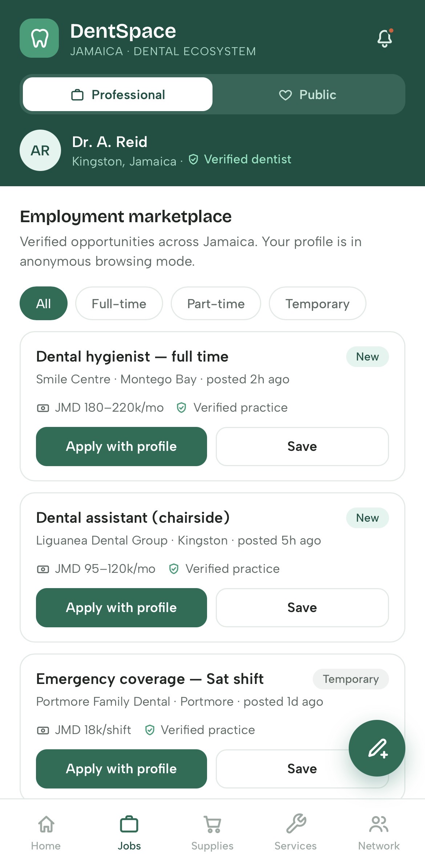
Task: Filter jobs by Part-time
Action: pos(216,303)
